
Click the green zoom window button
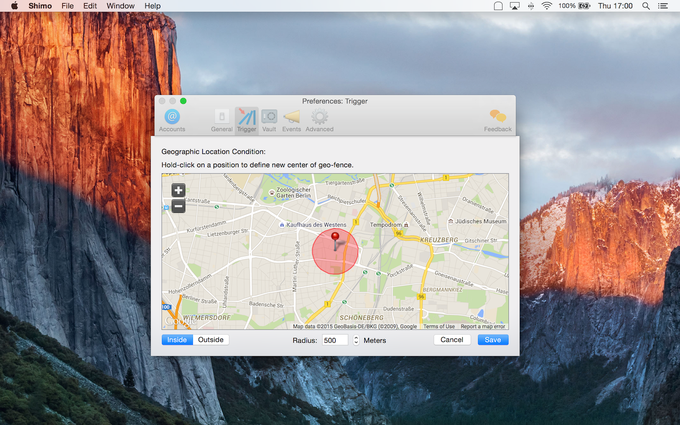tap(183, 101)
